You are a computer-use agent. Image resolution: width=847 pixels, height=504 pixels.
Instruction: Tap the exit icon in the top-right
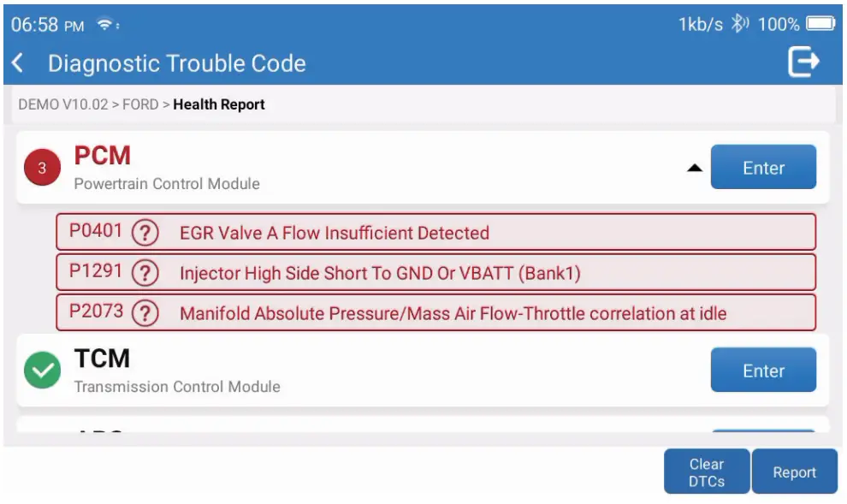[x=803, y=62]
